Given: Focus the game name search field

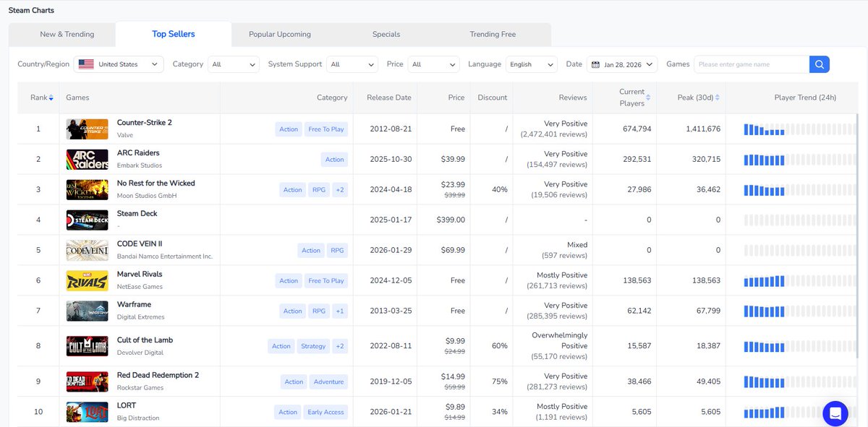Looking at the screenshot, I should pyautogui.click(x=752, y=64).
